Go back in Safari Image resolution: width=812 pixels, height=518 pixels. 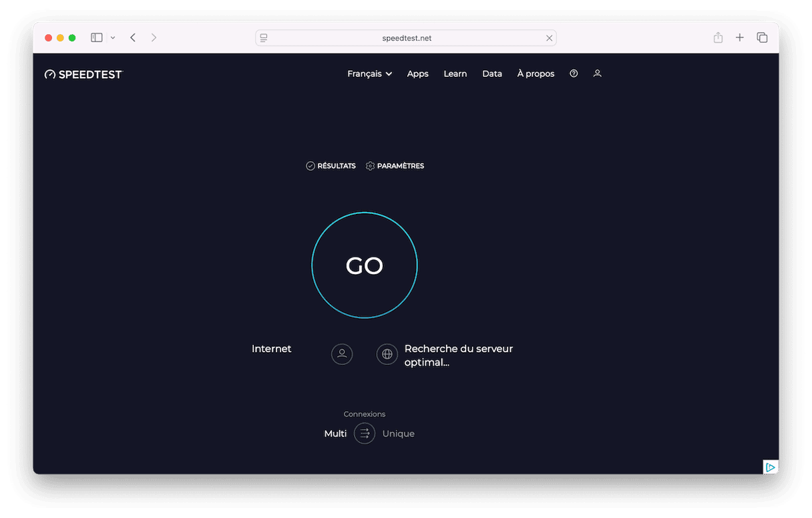pyautogui.click(x=133, y=38)
